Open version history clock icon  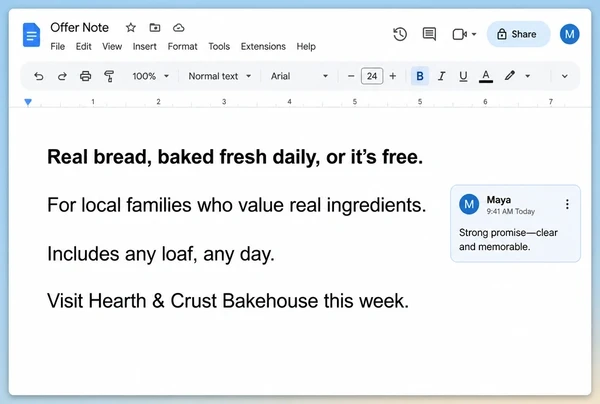point(400,34)
